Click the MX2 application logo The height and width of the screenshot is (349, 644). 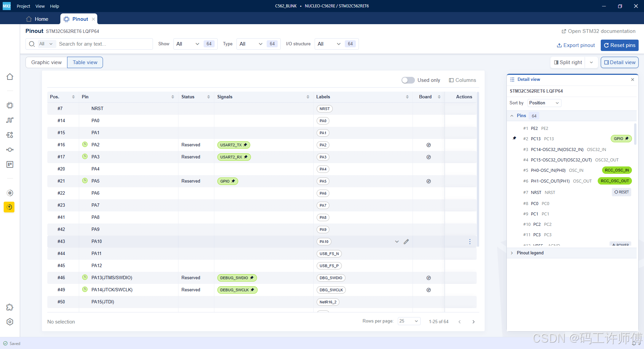coord(7,6)
